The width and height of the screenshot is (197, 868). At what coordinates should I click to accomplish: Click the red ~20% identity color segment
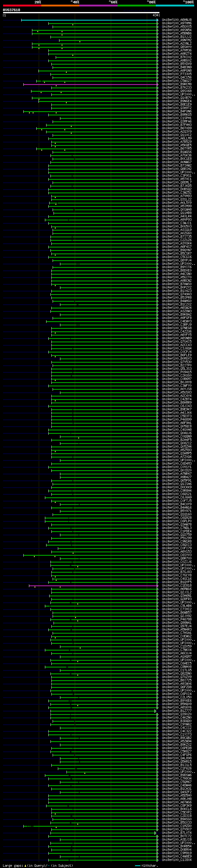(x=22, y=6)
